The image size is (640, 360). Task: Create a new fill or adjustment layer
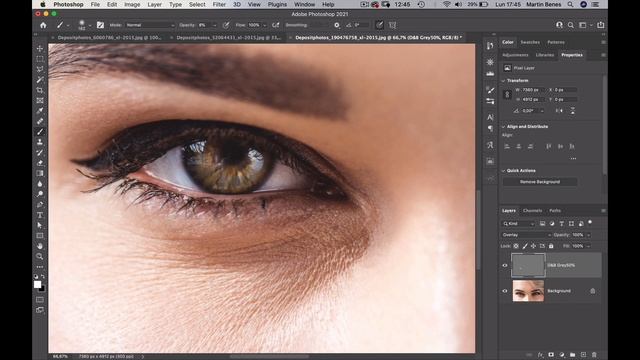[x=562, y=355]
